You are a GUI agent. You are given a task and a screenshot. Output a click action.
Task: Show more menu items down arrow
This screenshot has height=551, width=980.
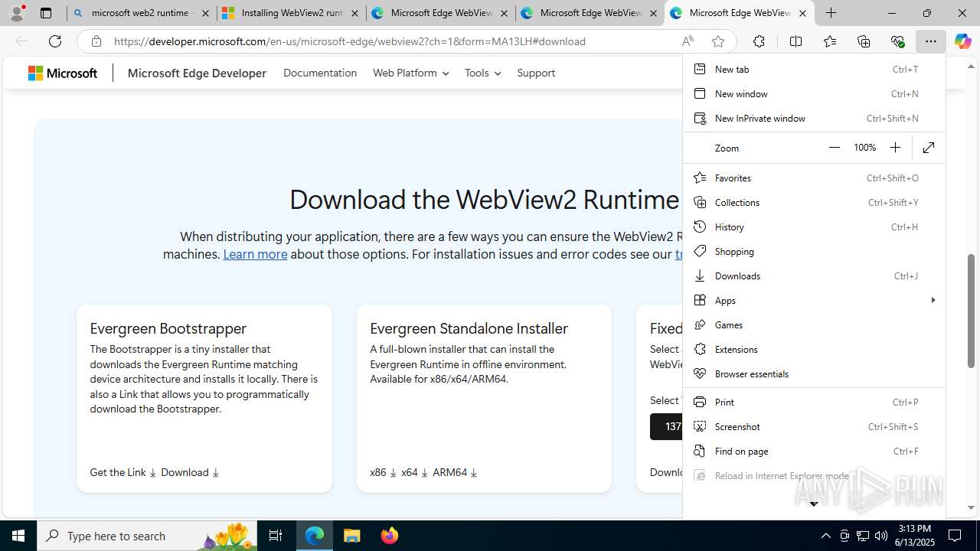(814, 504)
